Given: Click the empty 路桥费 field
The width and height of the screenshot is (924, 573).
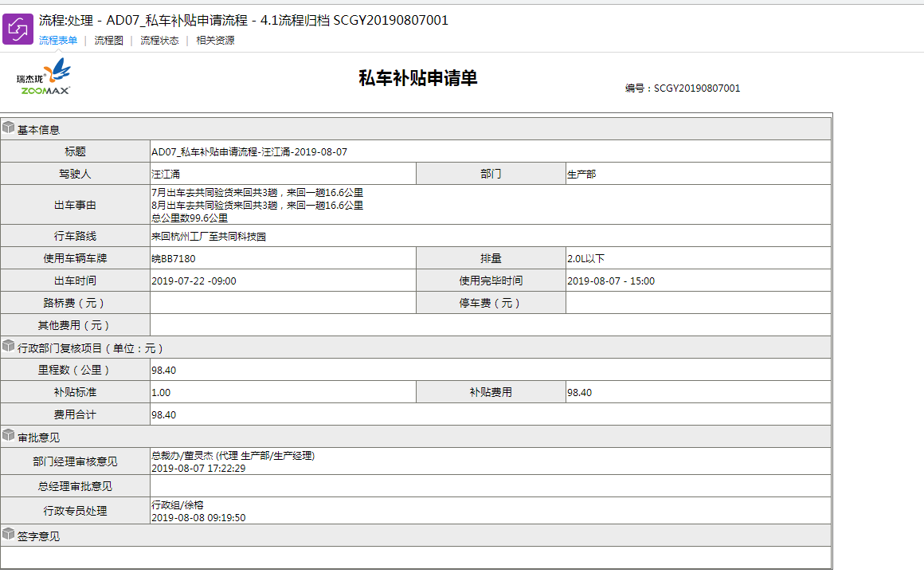Looking at the screenshot, I should click(x=283, y=303).
